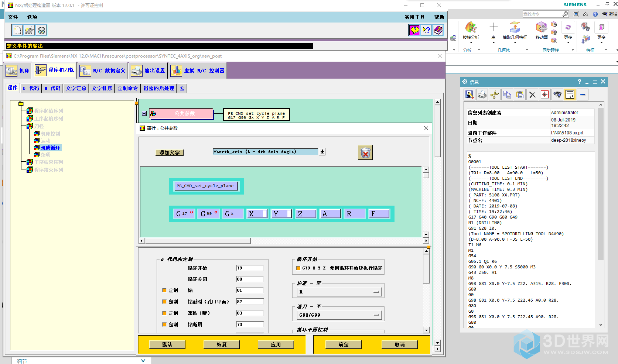
Task: Switch to the 输出设置 tab
Action: pyautogui.click(x=148, y=71)
